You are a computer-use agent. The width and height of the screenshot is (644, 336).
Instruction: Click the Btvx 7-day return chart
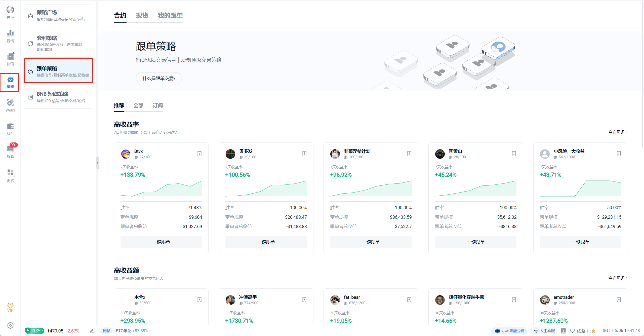pyautogui.click(x=161, y=188)
